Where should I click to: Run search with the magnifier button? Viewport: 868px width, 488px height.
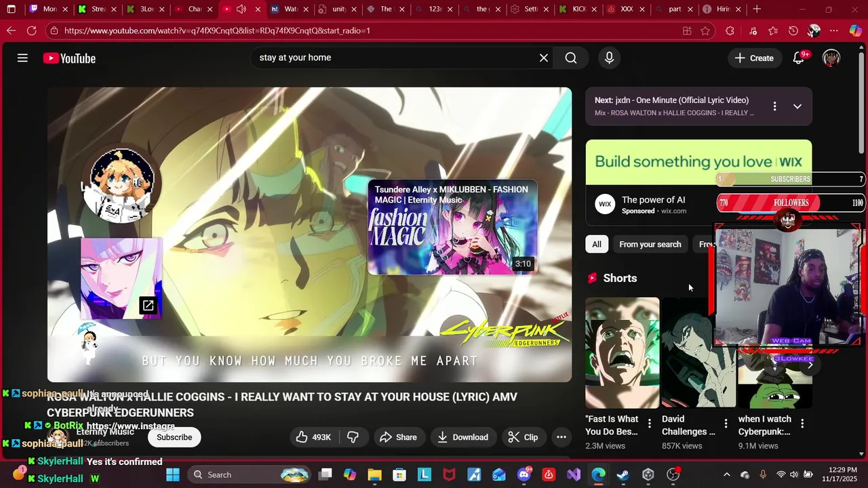(571, 58)
